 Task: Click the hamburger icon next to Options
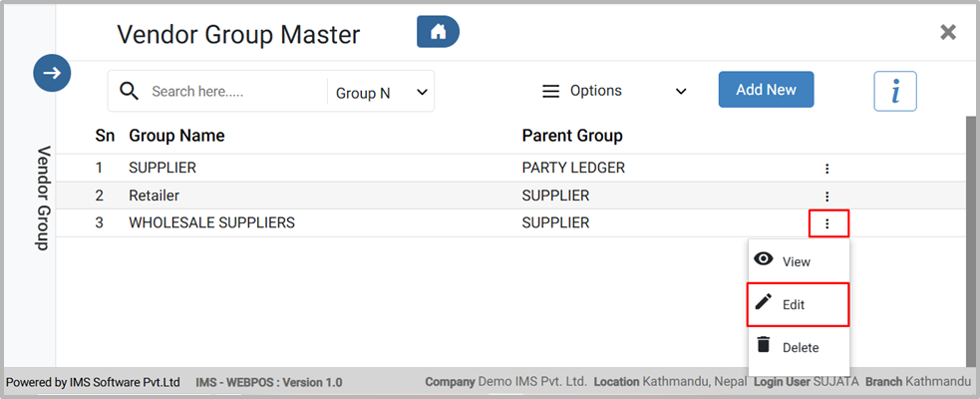[550, 91]
